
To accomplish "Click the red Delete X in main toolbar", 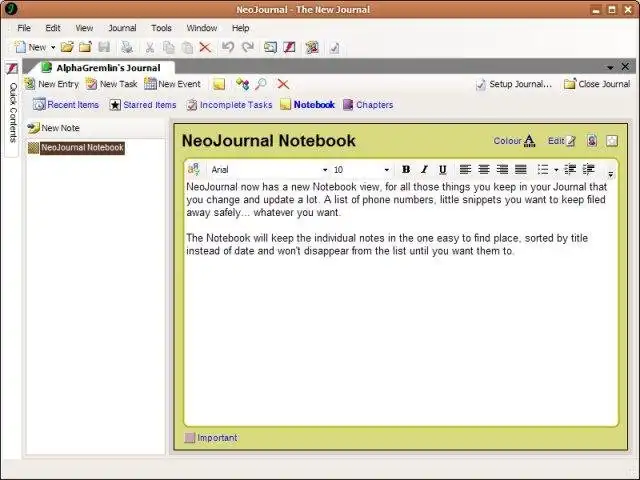I will pyautogui.click(x=205, y=48).
